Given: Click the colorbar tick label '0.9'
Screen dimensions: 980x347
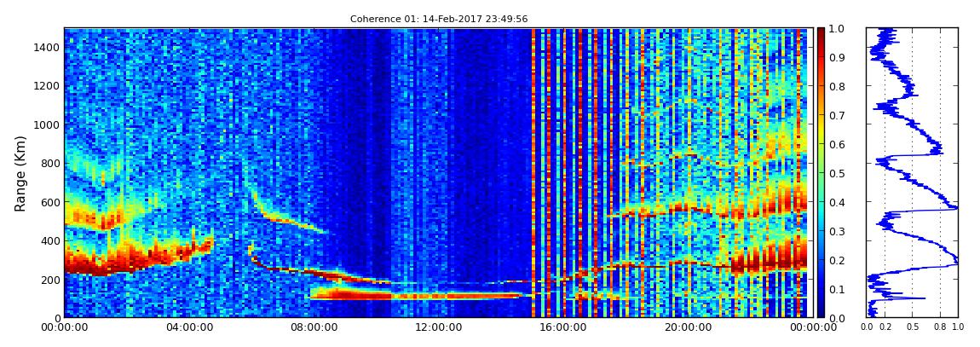Looking at the screenshot, I should click(836, 57).
